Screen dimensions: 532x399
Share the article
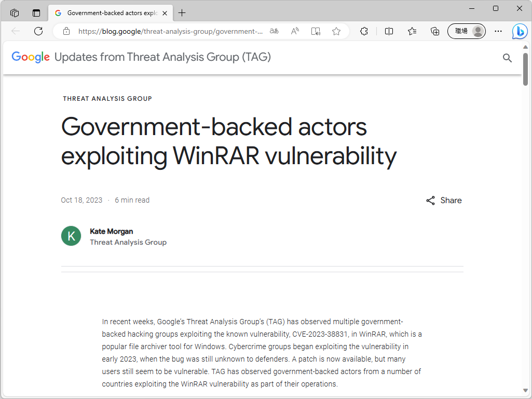[x=444, y=200]
